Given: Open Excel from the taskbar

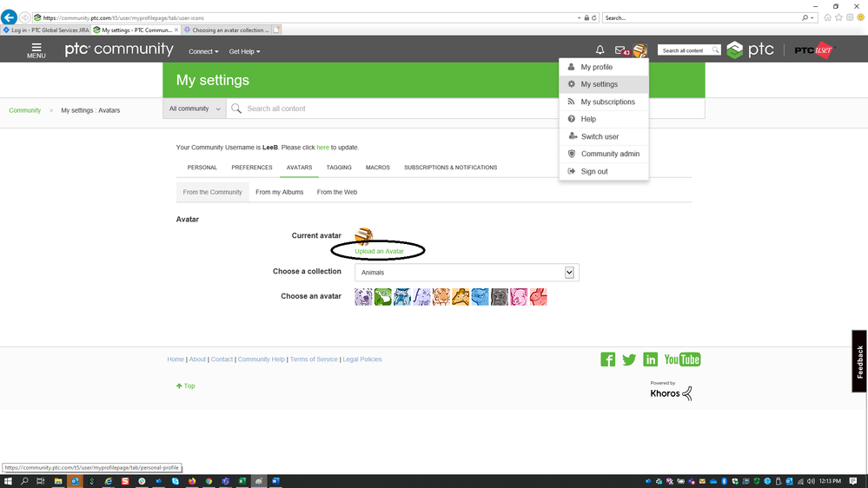Looking at the screenshot, I should pos(242,481).
